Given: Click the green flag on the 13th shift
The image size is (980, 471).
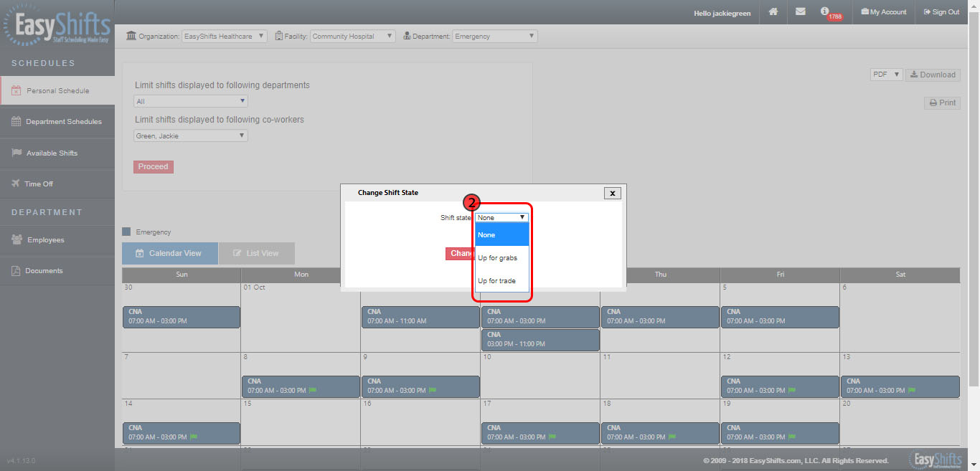Looking at the screenshot, I should point(911,391).
